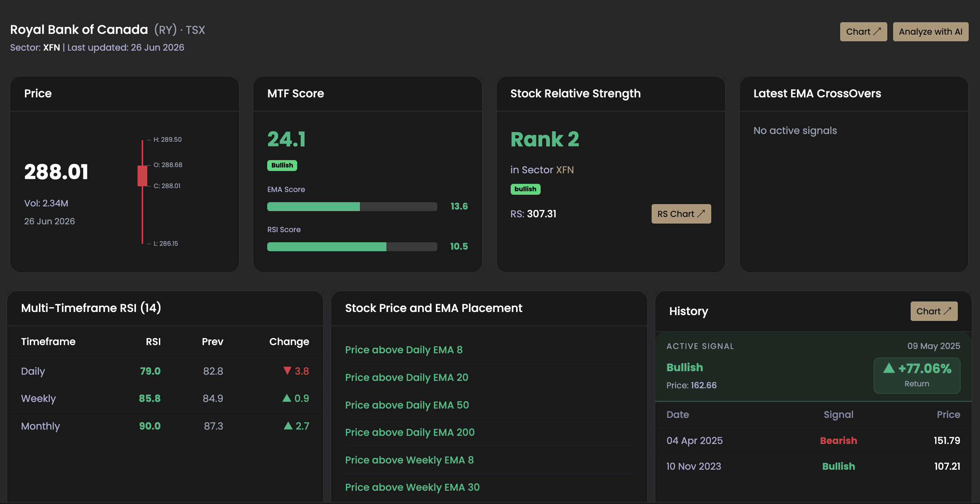
Task: Click history price 107.21
Action: point(947,466)
